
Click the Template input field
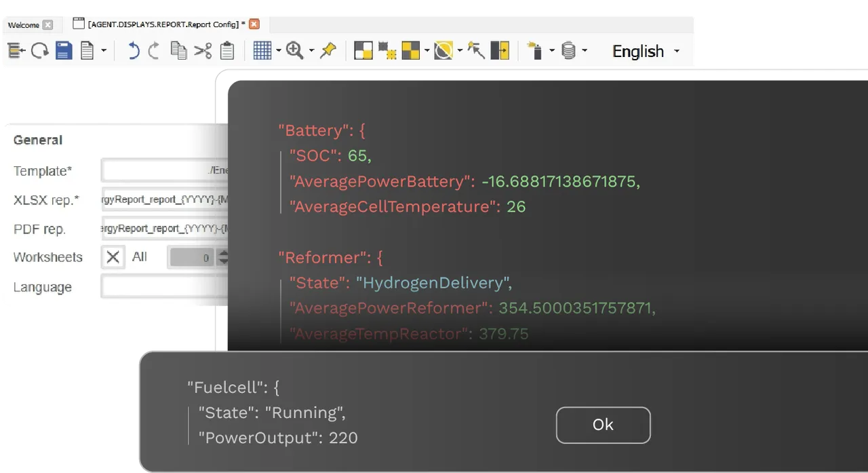pyautogui.click(x=165, y=171)
